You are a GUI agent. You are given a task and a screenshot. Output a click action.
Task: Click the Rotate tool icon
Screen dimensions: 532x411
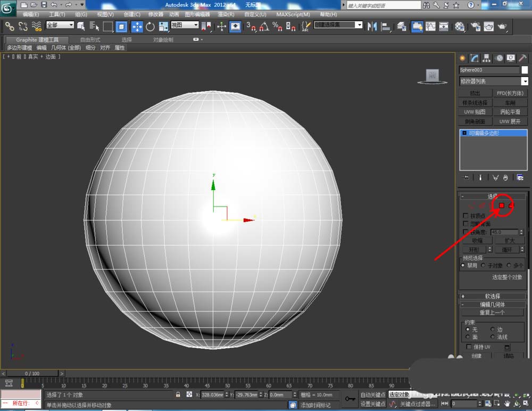(150, 26)
